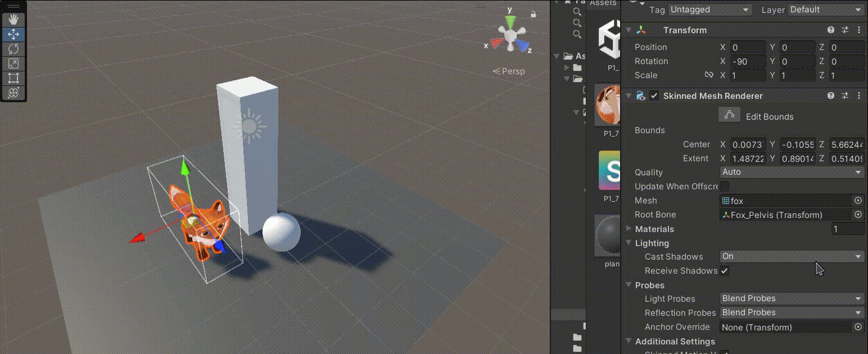Viewport: 868px width, 354px height.
Task: Collapse the Transform component foldout
Action: pos(629,30)
